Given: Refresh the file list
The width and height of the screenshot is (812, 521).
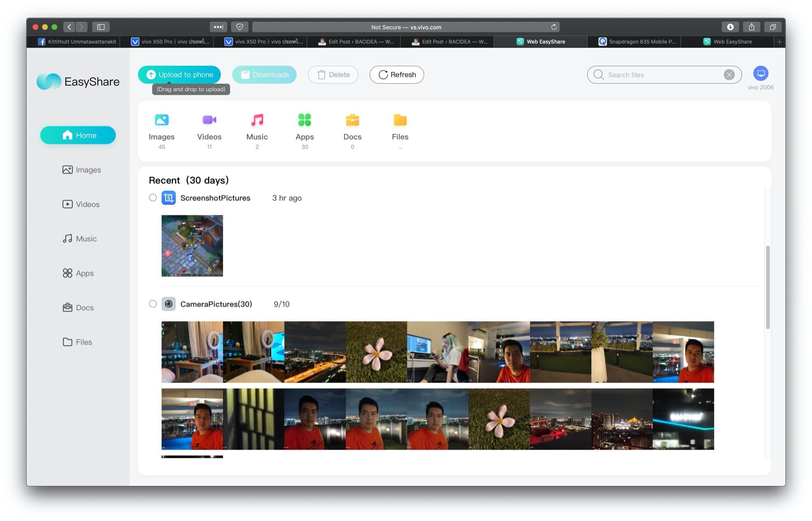Looking at the screenshot, I should (x=397, y=75).
